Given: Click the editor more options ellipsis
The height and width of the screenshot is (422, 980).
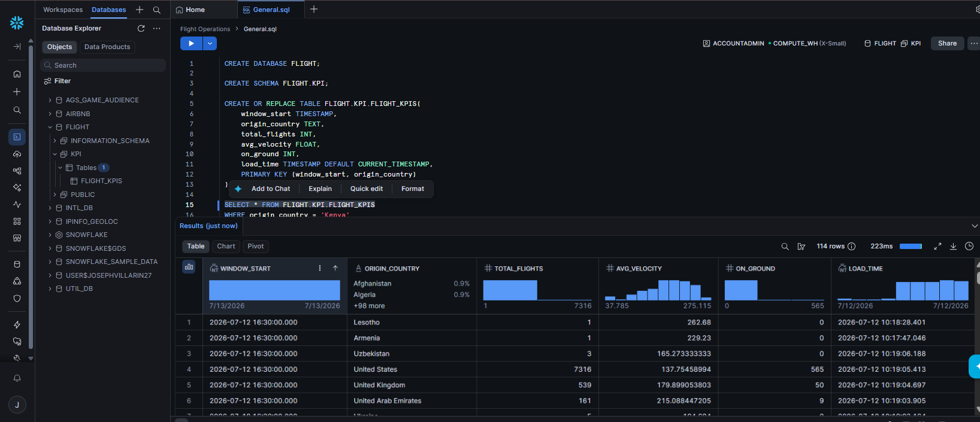Looking at the screenshot, I should point(973,43).
